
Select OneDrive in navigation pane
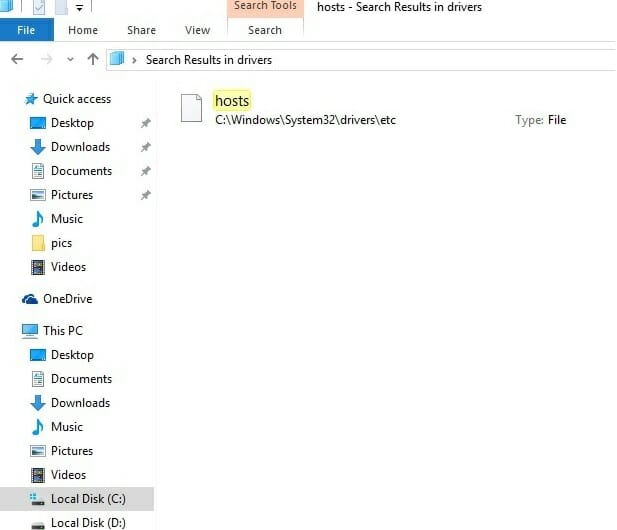tap(68, 299)
